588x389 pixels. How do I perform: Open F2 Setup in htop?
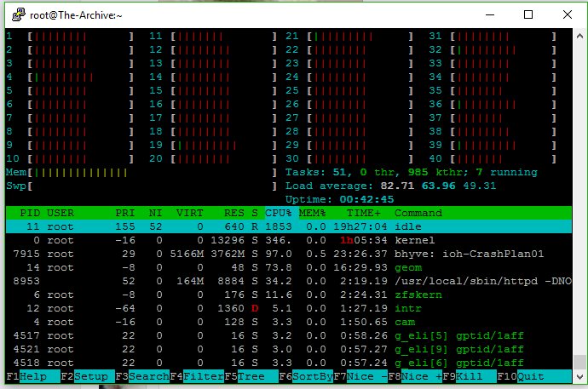88,376
